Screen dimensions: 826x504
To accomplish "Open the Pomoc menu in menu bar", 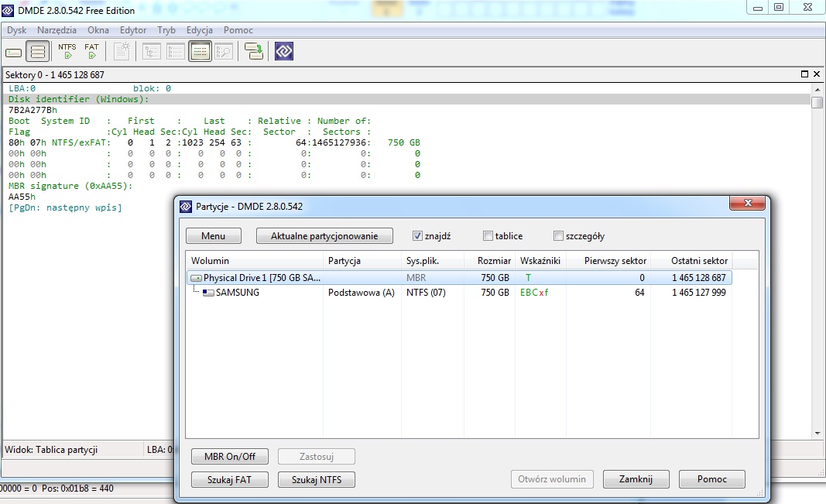I will 238,30.
